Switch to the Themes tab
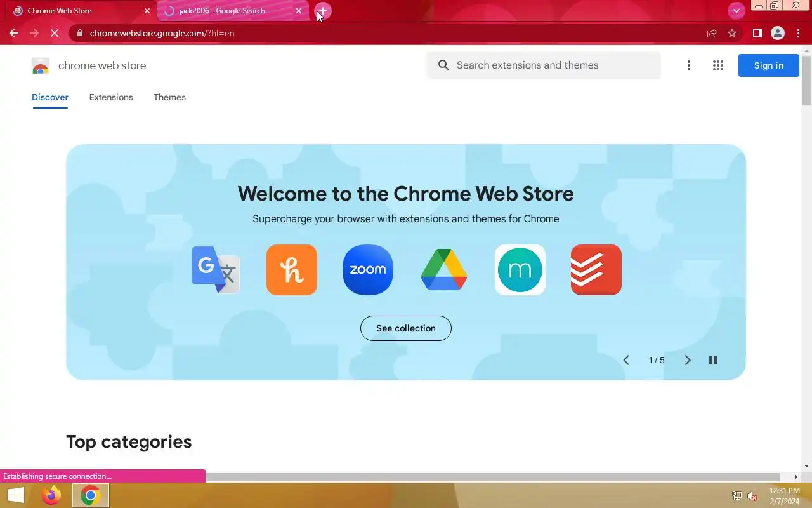Viewport: 812px width, 508px height. point(169,97)
